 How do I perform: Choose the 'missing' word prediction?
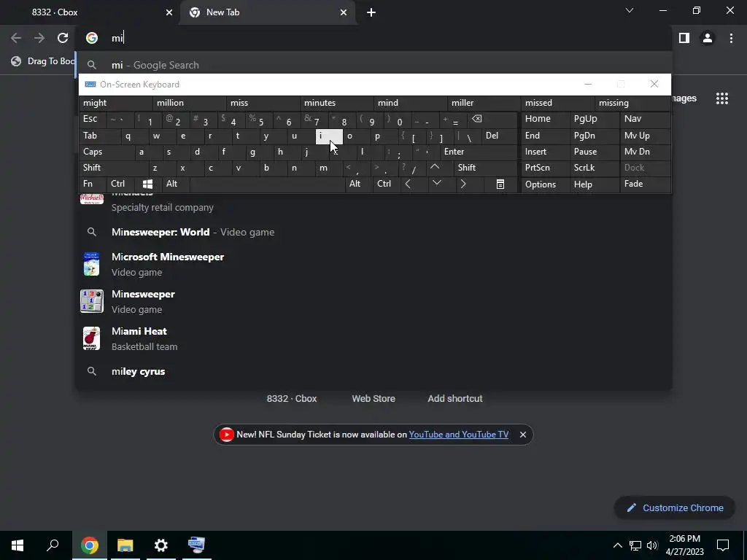(632, 103)
